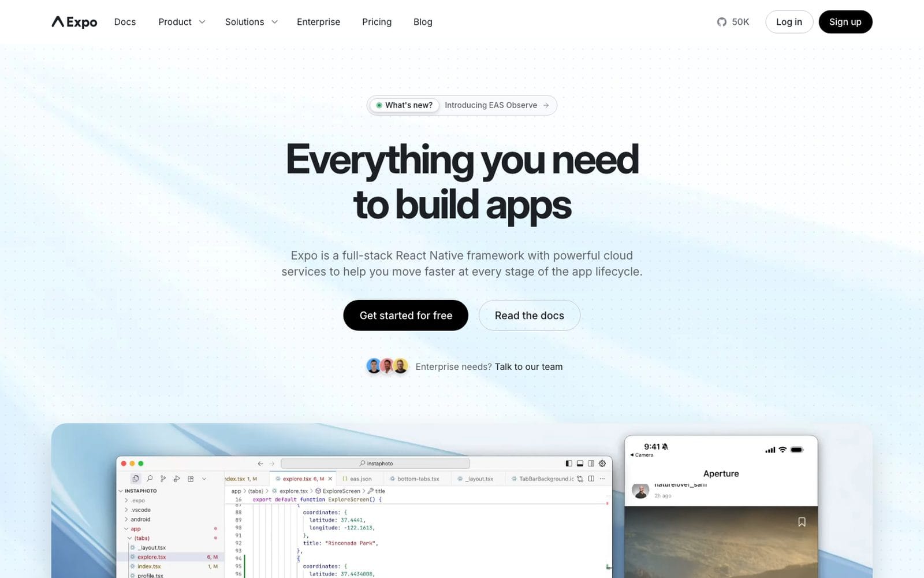The width and height of the screenshot is (924, 578).
Task: Open the editor's more actions ellipsis
Action: coord(602,479)
